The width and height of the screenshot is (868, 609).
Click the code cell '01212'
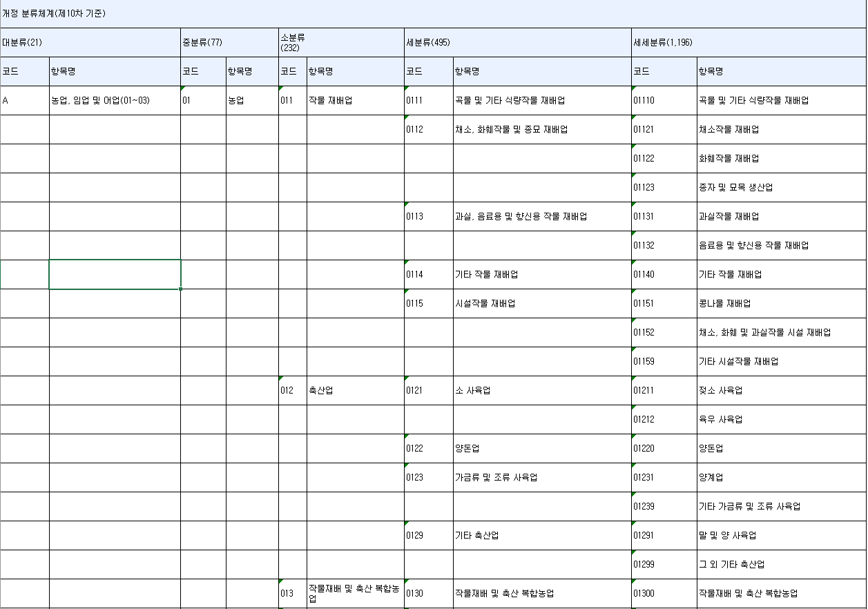tap(664, 419)
